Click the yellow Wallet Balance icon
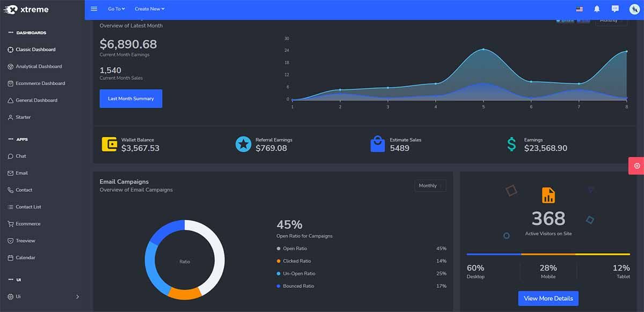The height and width of the screenshot is (312, 644). point(109,144)
